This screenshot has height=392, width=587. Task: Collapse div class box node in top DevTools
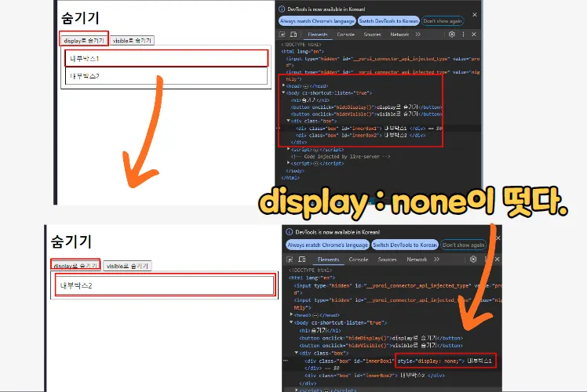(288, 121)
